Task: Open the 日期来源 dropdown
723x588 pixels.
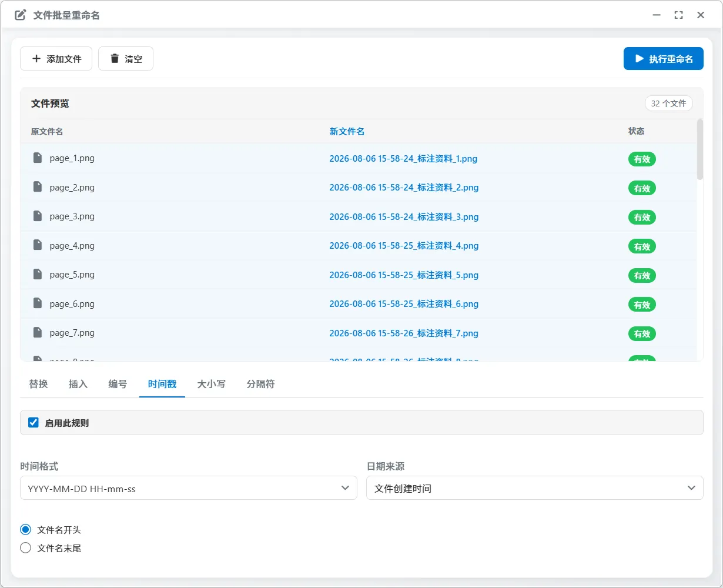Action: 535,488
